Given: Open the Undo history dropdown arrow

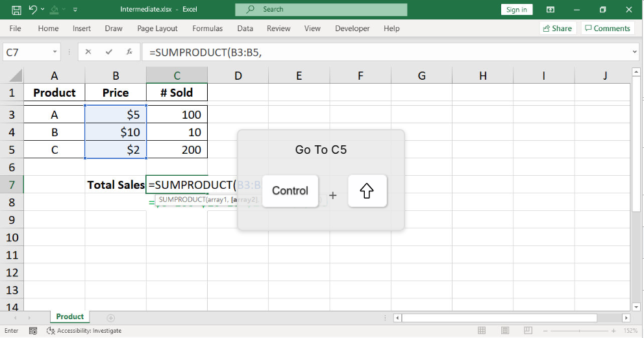Looking at the screenshot, I should pyautogui.click(x=42, y=10).
